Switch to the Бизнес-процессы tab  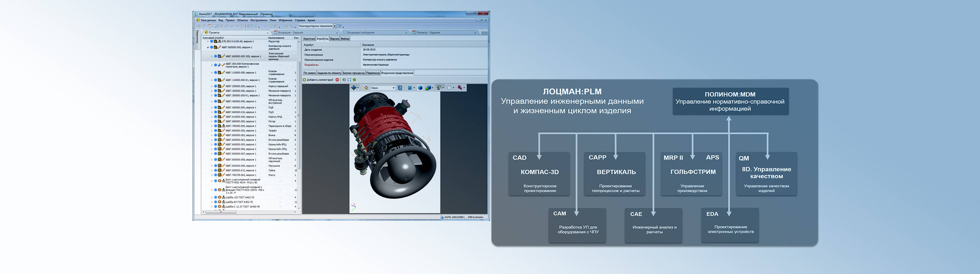354,73
